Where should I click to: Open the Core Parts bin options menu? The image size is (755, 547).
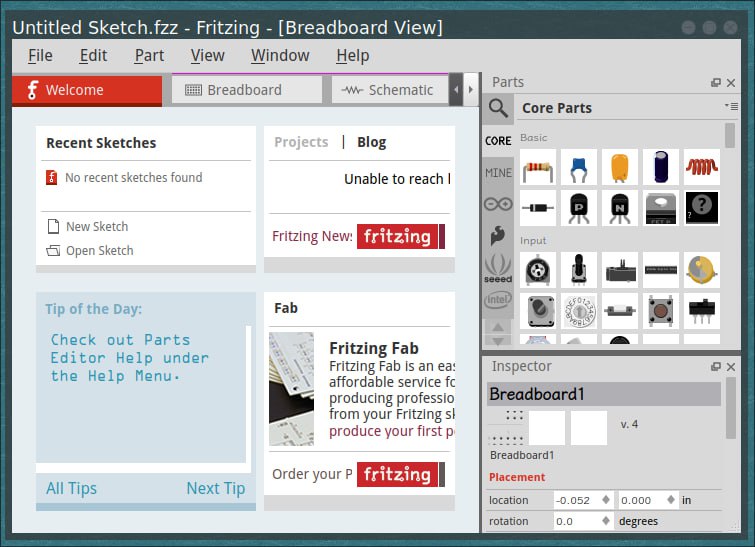click(x=731, y=106)
